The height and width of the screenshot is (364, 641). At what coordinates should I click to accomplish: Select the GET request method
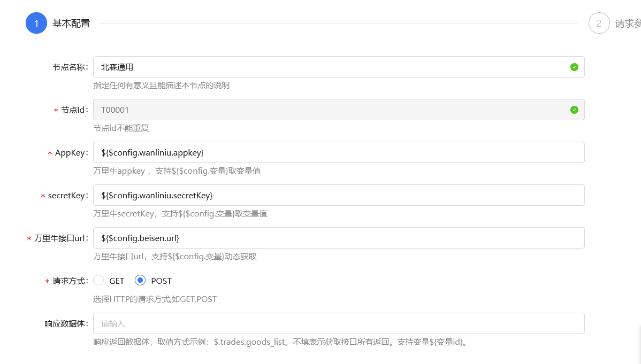99,281
